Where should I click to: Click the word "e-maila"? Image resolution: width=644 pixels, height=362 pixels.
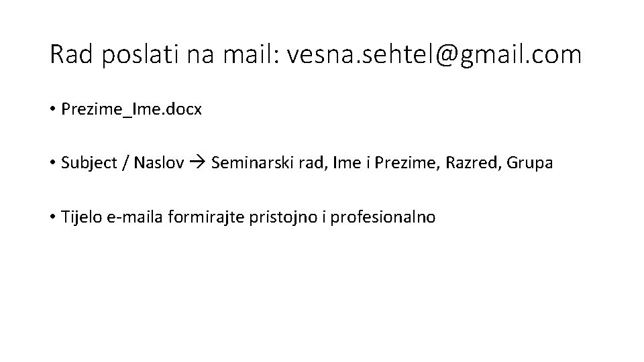[x=129, y=217]
